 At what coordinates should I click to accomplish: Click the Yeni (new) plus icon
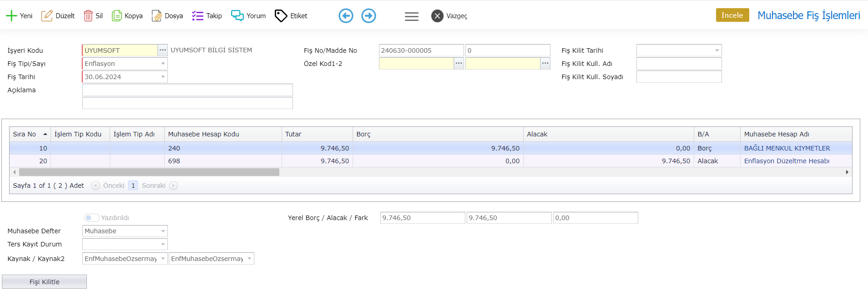tap(11, 16)
